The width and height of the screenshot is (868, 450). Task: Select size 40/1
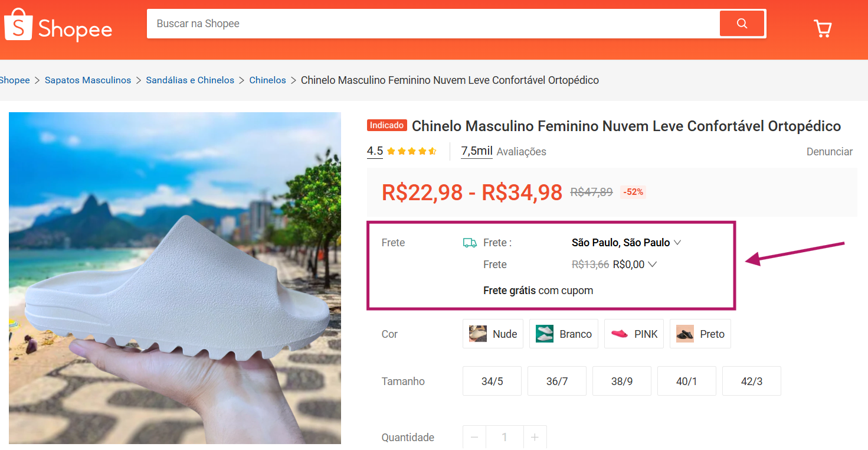pyautogui.click(x=686, y=381)
